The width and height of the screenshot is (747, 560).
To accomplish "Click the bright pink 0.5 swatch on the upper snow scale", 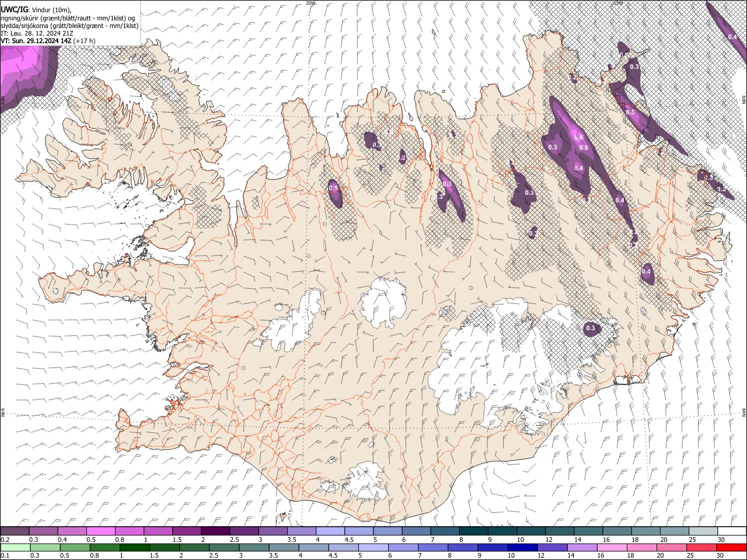I will tap(101, 531).
